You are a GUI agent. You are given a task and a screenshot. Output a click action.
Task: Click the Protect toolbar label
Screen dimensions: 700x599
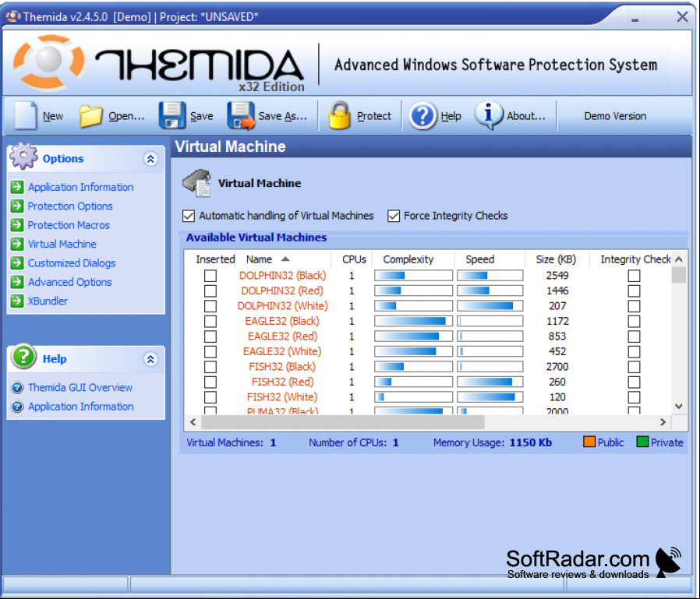coord(373,116)
